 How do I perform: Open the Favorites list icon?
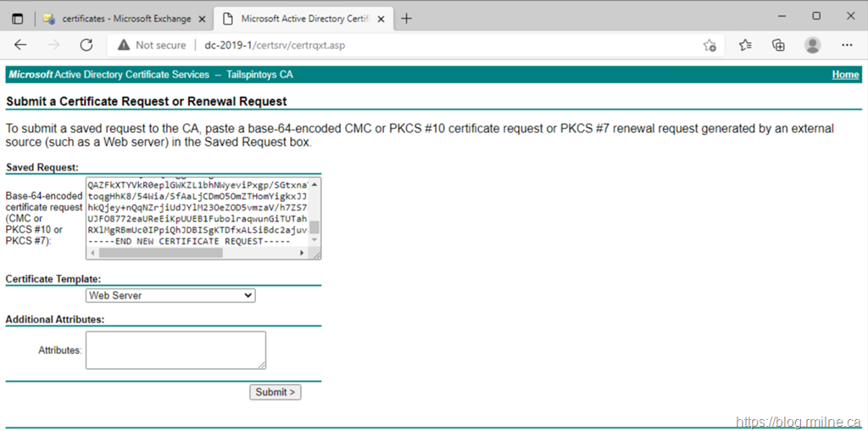click(x=745, y=45)
